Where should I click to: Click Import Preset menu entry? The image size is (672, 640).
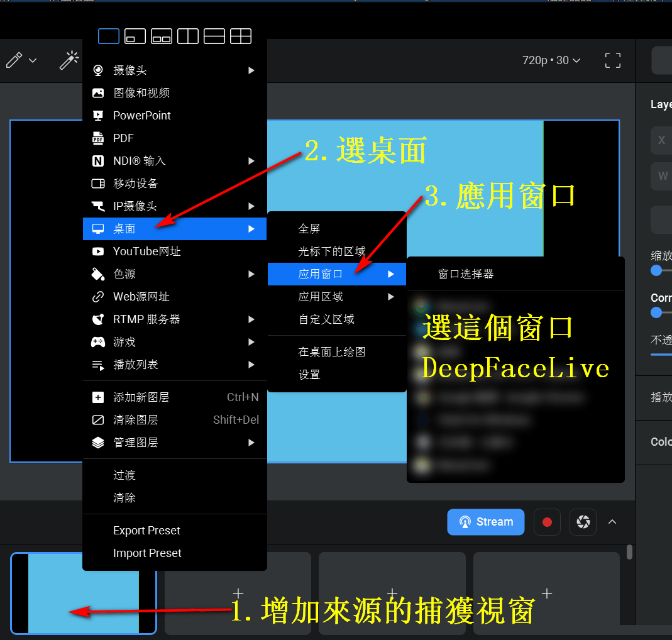point(174,553)
